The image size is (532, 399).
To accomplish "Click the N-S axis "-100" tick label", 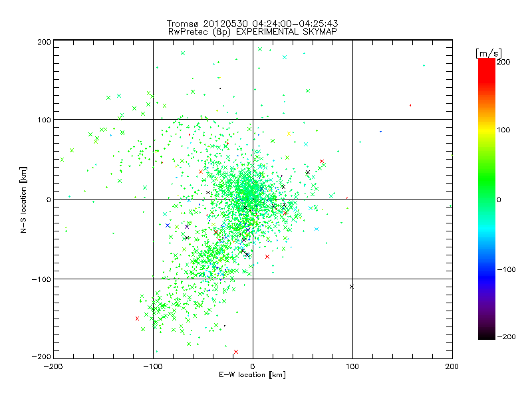I will pos(41,279).
